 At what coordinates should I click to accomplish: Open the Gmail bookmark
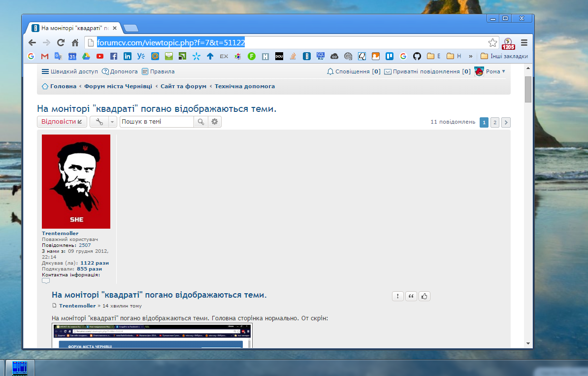tap(45, 56)
